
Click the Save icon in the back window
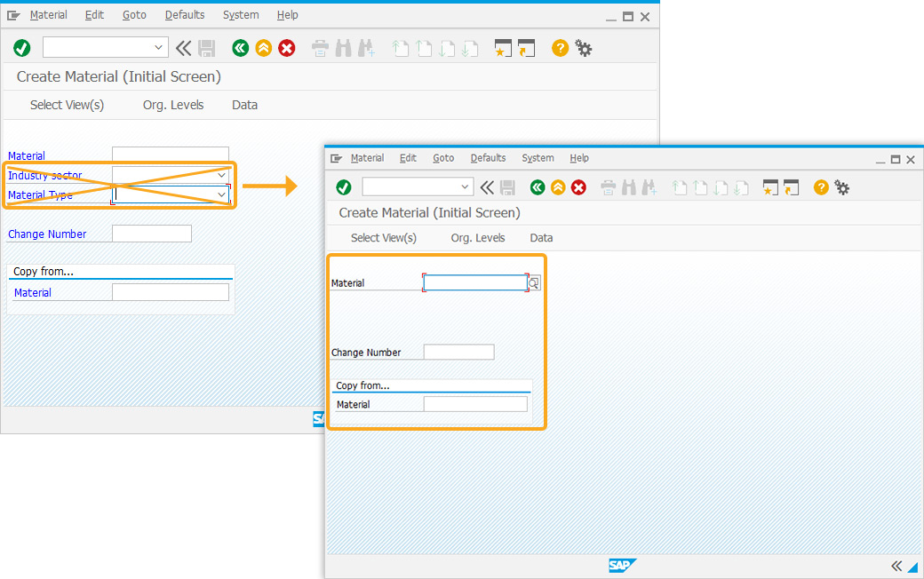(x=206, y=48)
